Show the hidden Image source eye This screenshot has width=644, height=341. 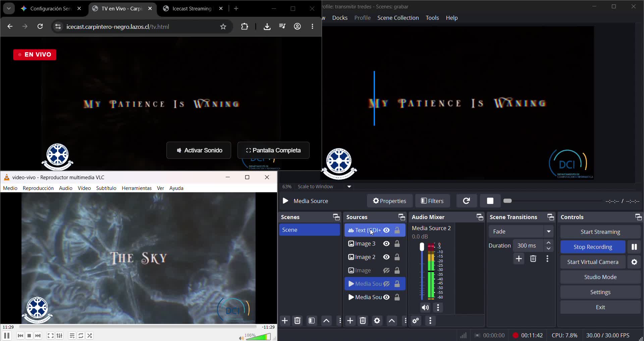(386, 270)
